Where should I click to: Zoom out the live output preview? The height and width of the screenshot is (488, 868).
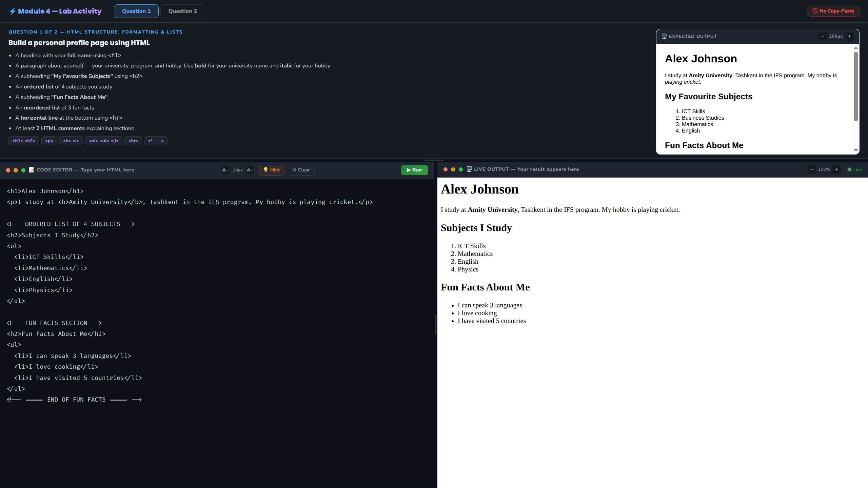pyautogui.click(x=811, y=169)
